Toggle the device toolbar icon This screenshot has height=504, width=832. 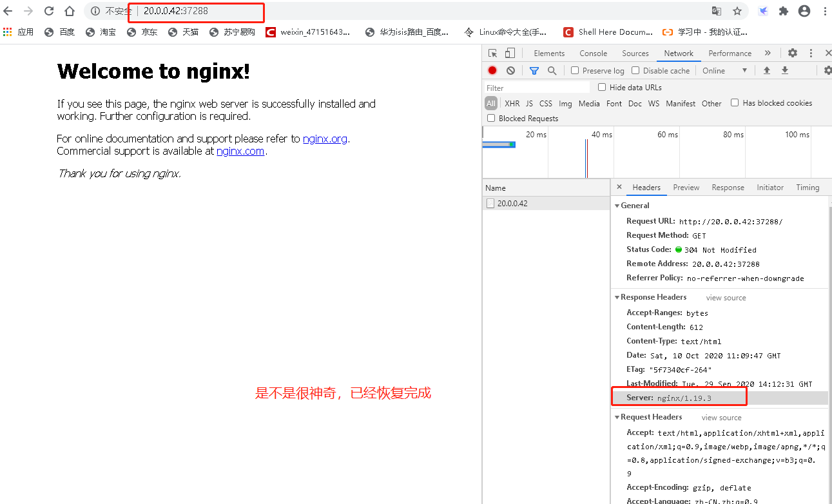coord(510,53)
